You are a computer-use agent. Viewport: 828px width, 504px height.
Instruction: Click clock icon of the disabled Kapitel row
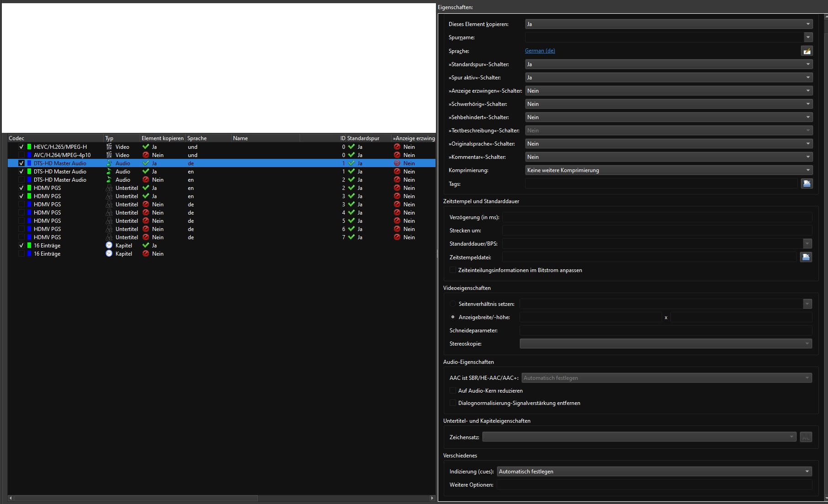point(109,253)
